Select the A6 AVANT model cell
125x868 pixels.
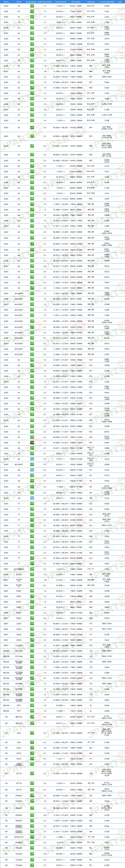(x=19, y=465)
